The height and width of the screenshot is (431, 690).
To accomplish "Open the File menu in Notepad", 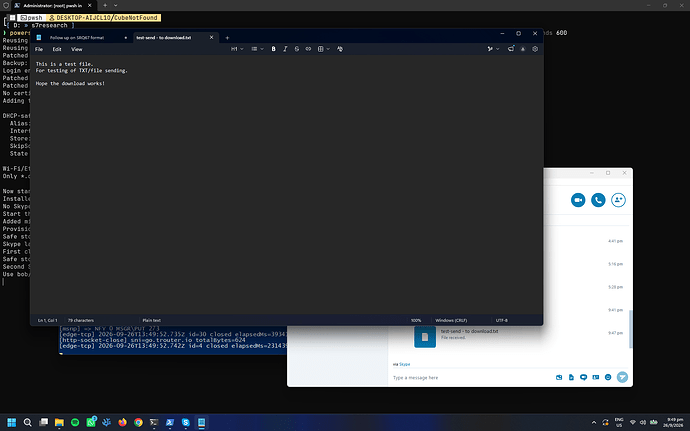I will (x=39, y=49).
